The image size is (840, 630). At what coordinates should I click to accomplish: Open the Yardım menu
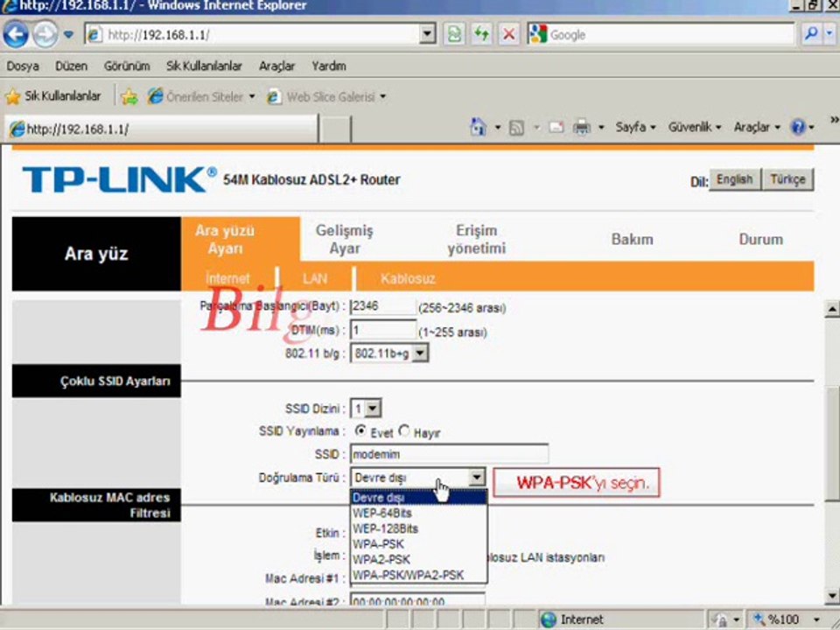coord(329,66)
